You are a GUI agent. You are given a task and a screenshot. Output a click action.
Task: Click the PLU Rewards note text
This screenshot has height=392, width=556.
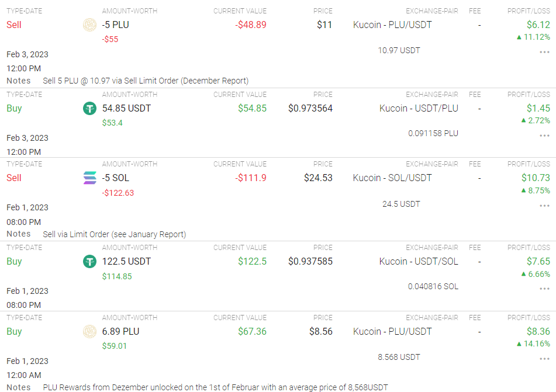pos(215,387)
